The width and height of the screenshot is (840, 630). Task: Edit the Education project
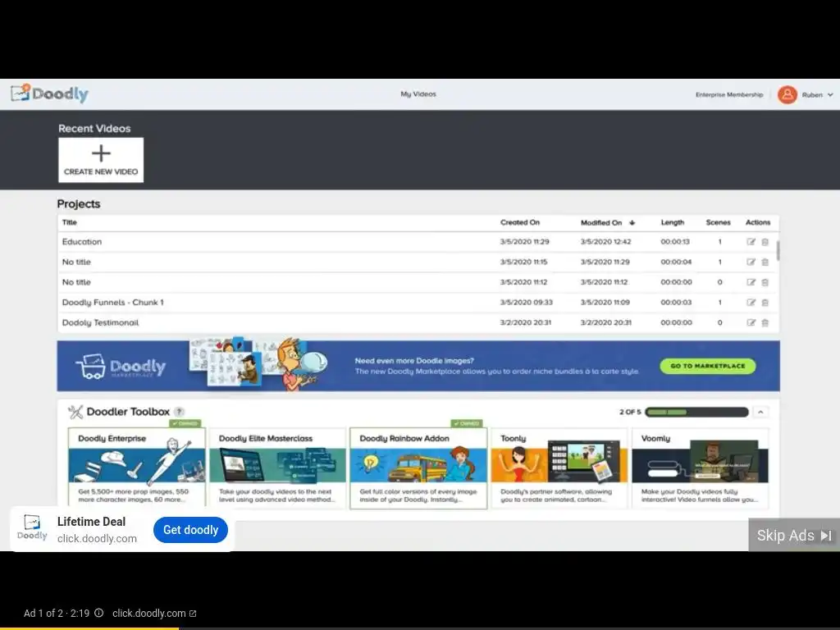click(x=751, y=242)
